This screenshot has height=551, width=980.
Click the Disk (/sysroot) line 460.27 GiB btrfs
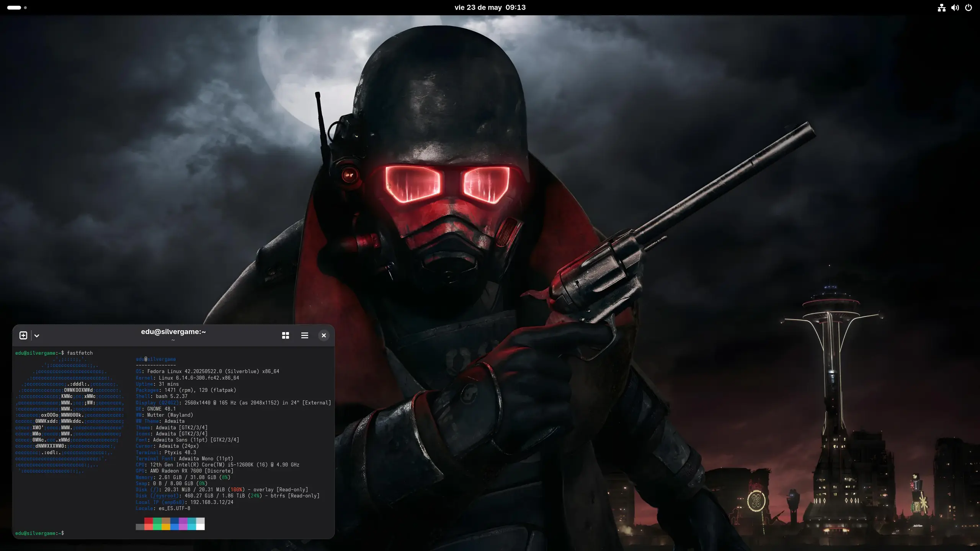click(228, 496)
